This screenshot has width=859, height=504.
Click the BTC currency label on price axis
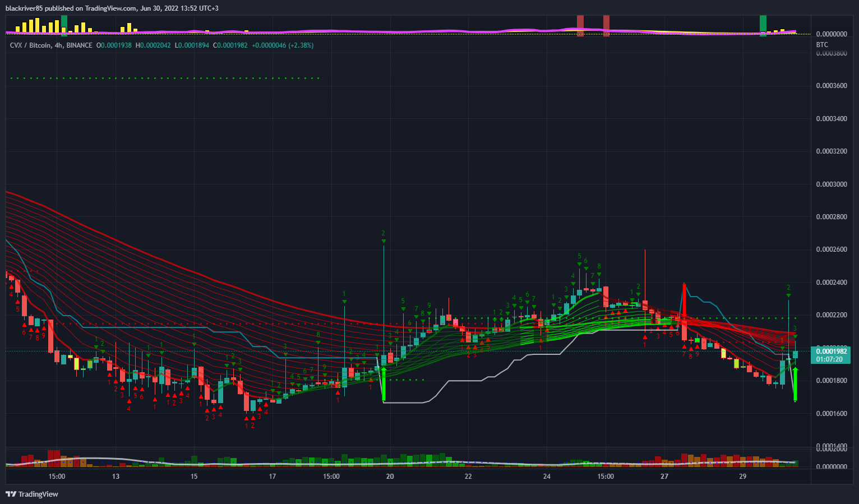822,45
